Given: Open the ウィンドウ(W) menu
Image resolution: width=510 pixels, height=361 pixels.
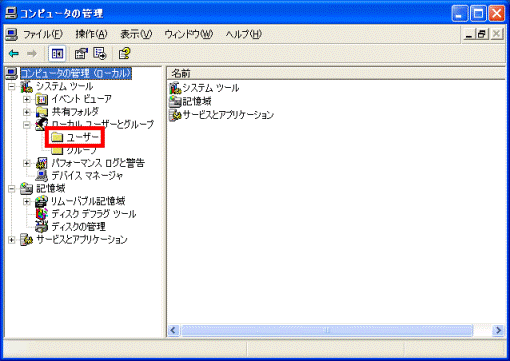Looking at the screenshot, I should [189, 34].
